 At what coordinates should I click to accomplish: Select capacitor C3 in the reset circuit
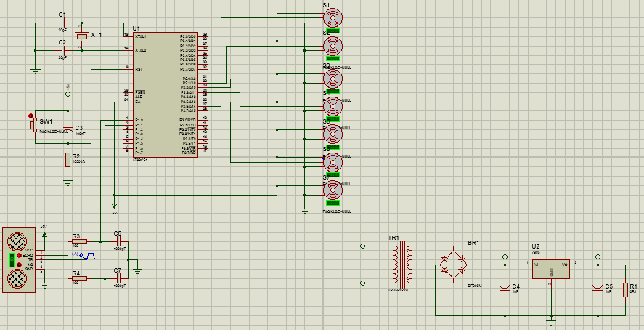point(68,131)
